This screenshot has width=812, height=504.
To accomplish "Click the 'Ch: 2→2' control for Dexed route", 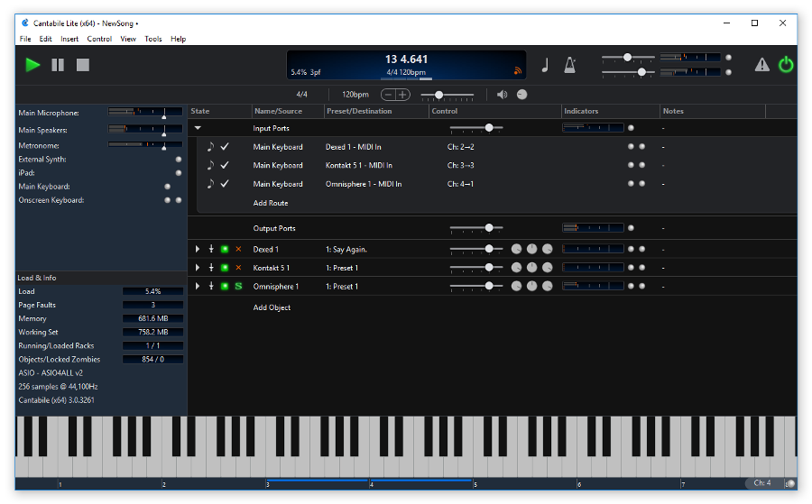I will pyautogui.click(x=460, y=147).
